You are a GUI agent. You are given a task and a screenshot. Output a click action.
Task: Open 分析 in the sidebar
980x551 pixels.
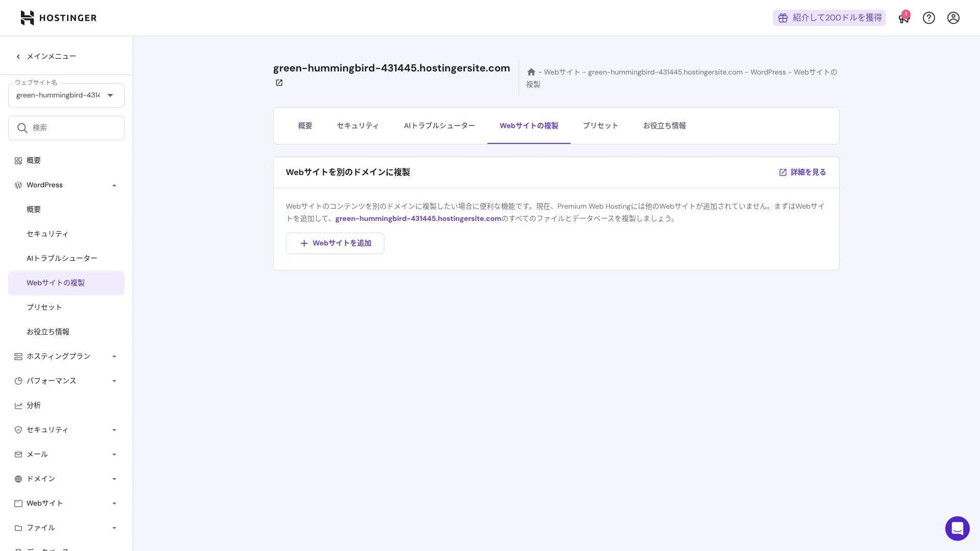tap(66, 406)
